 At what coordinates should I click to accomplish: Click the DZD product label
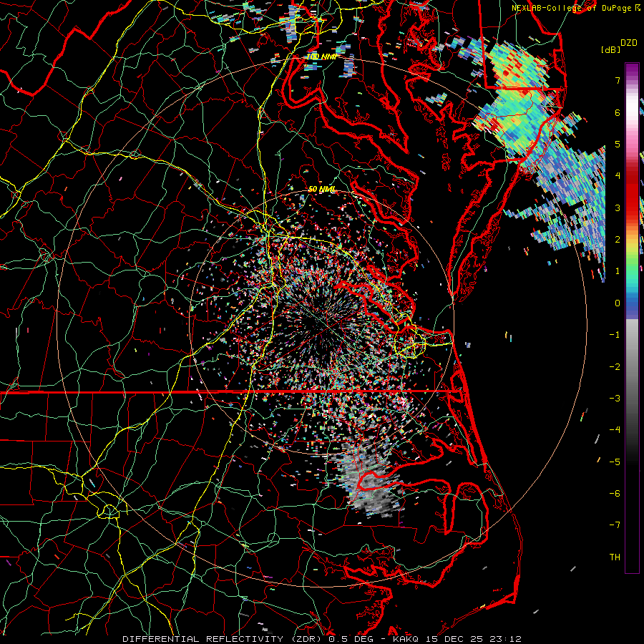coord(629,43)
